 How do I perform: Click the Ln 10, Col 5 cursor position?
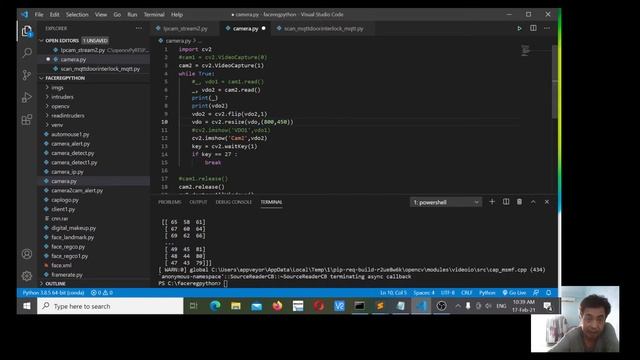pyautogui.click(x=393, y=293)
